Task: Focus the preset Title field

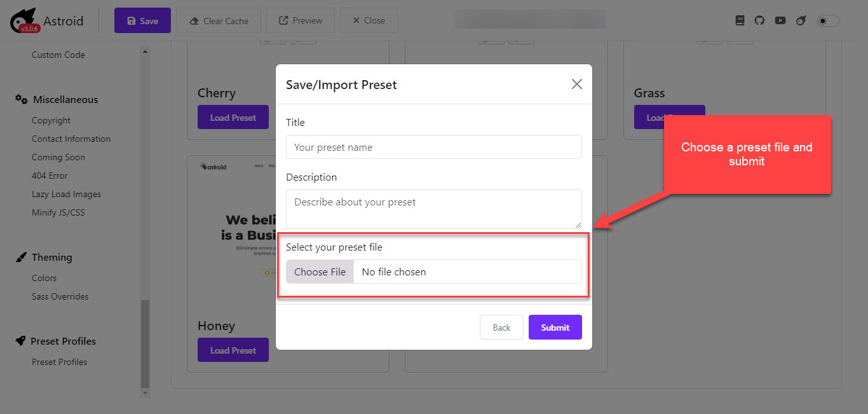Action: (x=433, y=147)
